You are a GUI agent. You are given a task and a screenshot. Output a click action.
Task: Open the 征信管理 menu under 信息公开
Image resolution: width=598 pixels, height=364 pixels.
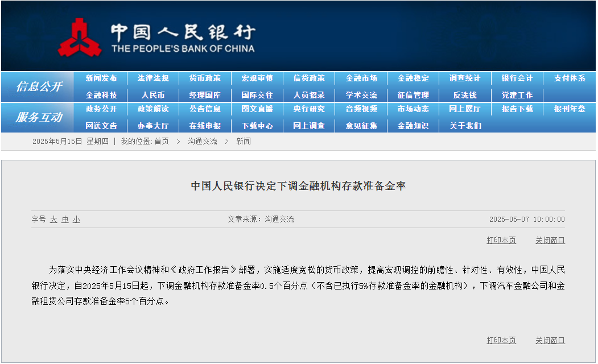pyautogui.click(x=413, y=94)
